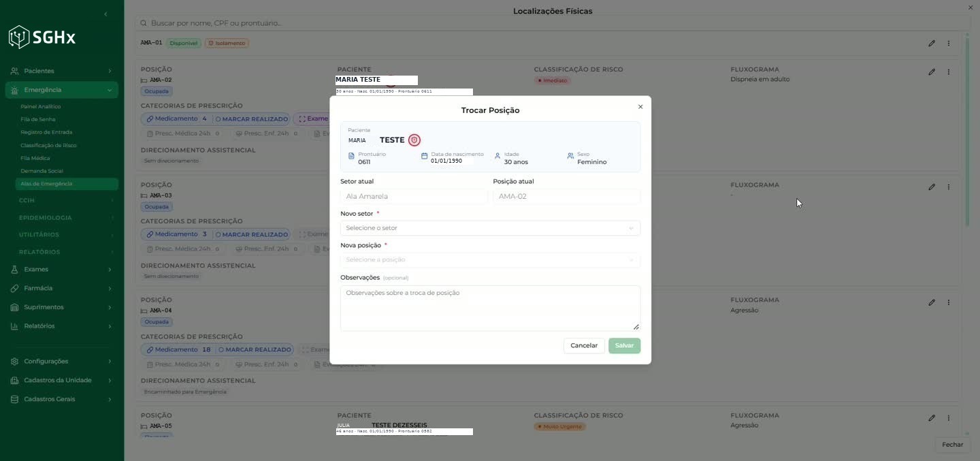Open the Nova posição dropdown
The width and height of the screenshot is (980, 461).
click(x=490, y=259)
